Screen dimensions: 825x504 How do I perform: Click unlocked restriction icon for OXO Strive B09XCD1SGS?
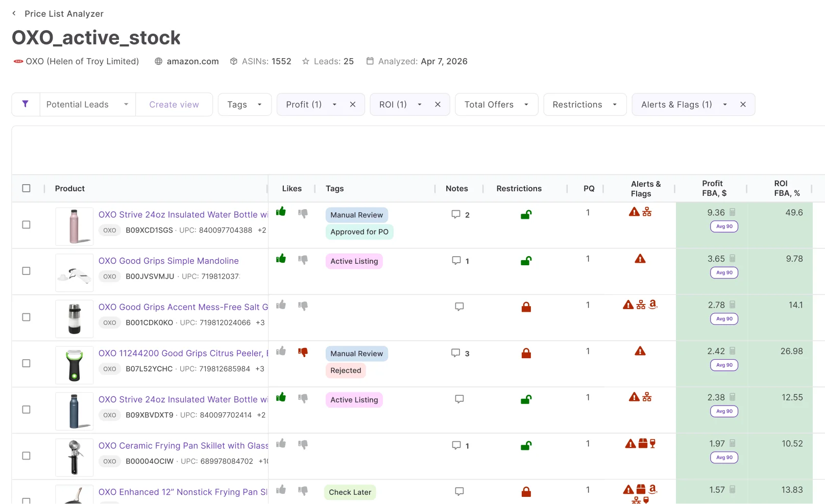(526, 215)
